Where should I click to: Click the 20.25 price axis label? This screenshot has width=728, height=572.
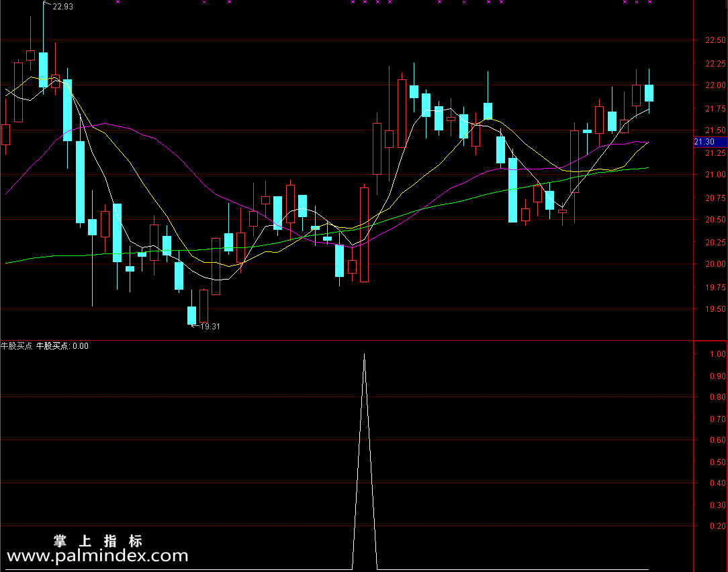715,243
